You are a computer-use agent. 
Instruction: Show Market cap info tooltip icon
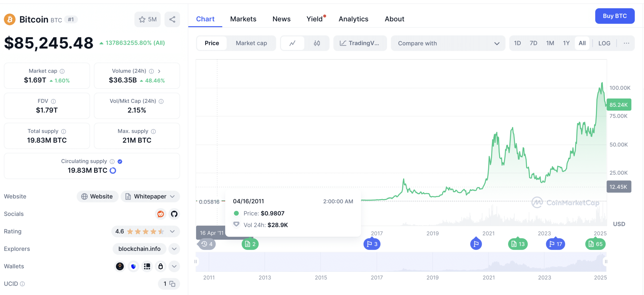[62, 71]
